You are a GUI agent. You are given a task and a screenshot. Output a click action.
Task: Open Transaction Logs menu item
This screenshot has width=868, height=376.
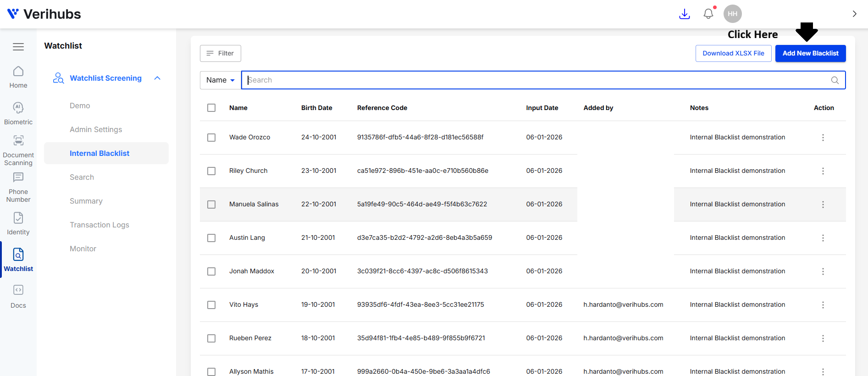click(100, 225)
